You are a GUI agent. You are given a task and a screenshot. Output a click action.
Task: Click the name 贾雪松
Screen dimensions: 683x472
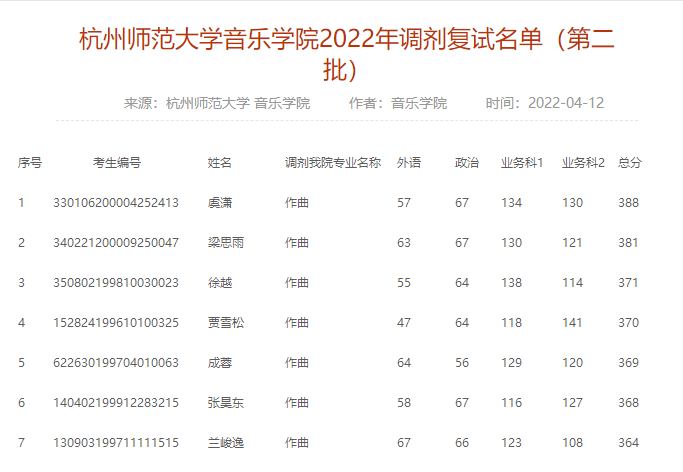(226, 323)
